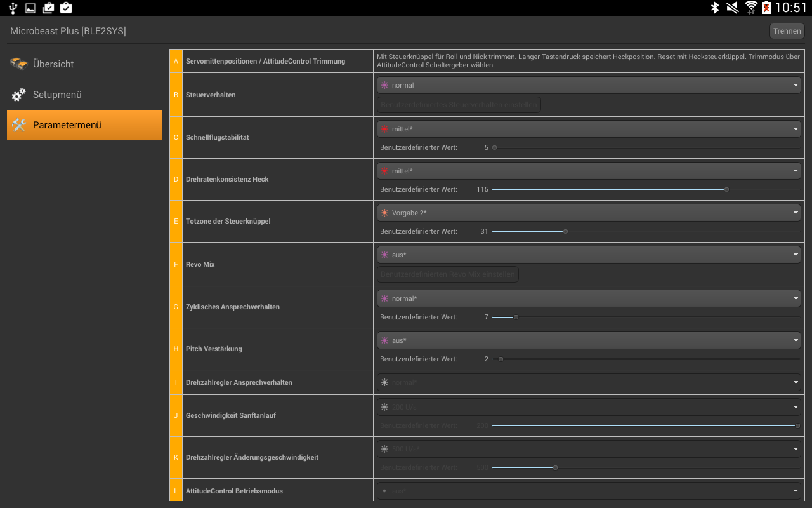Click the Drehzahlregler Änderungsgeschwindigkeit slider handle
Viewport: 812px width, 508px height.
click(555, 467)
